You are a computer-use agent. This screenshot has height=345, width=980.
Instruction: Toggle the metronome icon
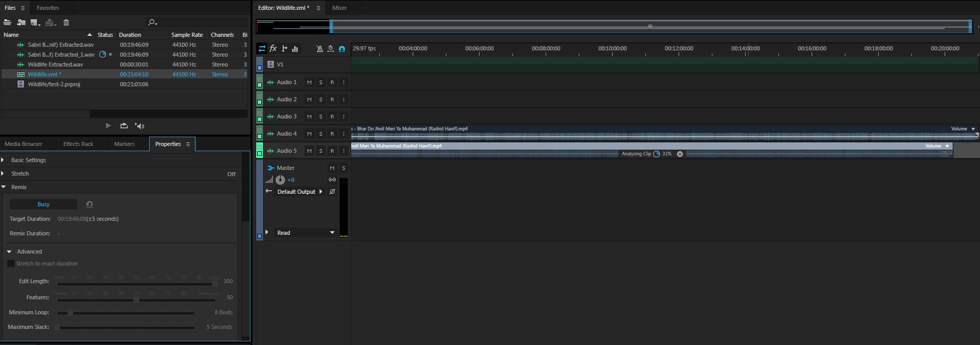tap(320, 48)
